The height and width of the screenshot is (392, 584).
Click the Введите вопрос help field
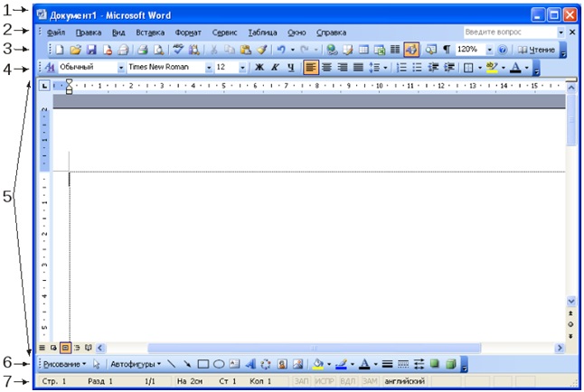(x=510, y=33)
